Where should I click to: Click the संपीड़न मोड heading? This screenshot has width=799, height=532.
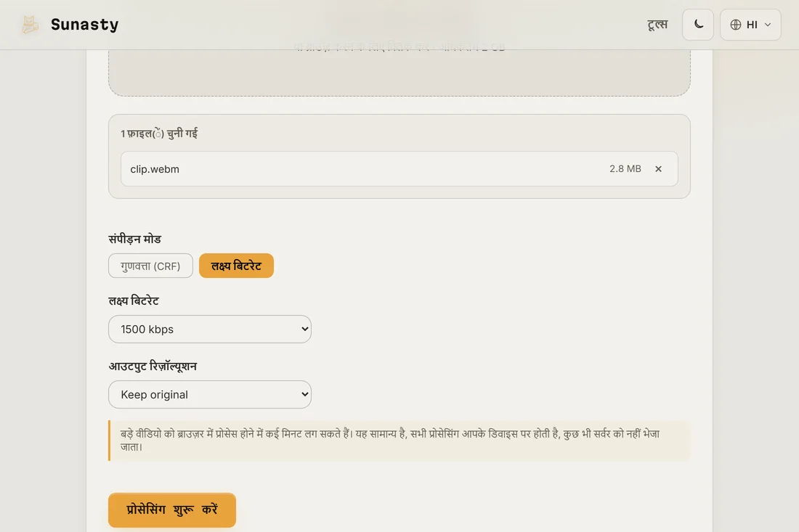pyautogui.click(x=134, y=239)
